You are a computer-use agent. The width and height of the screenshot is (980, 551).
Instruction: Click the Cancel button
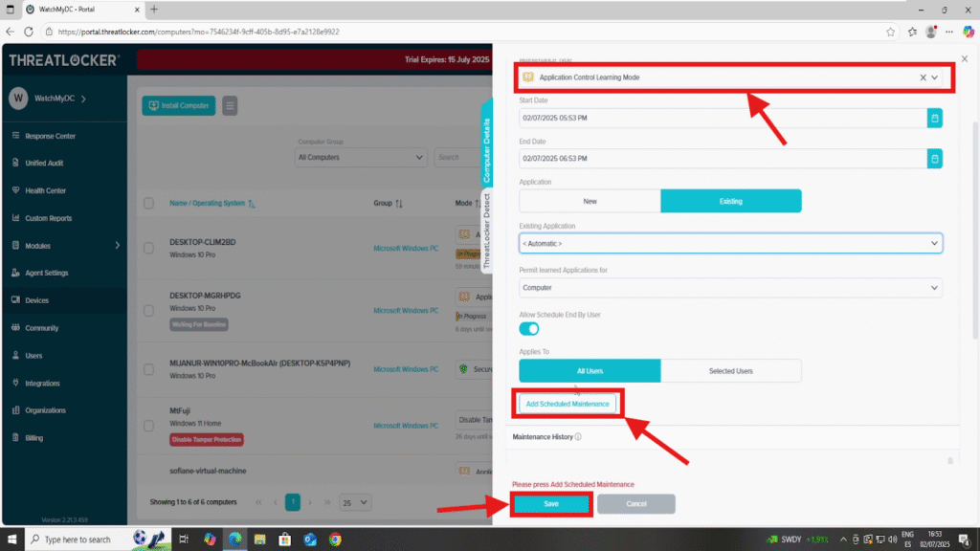(x=635, y=504)
